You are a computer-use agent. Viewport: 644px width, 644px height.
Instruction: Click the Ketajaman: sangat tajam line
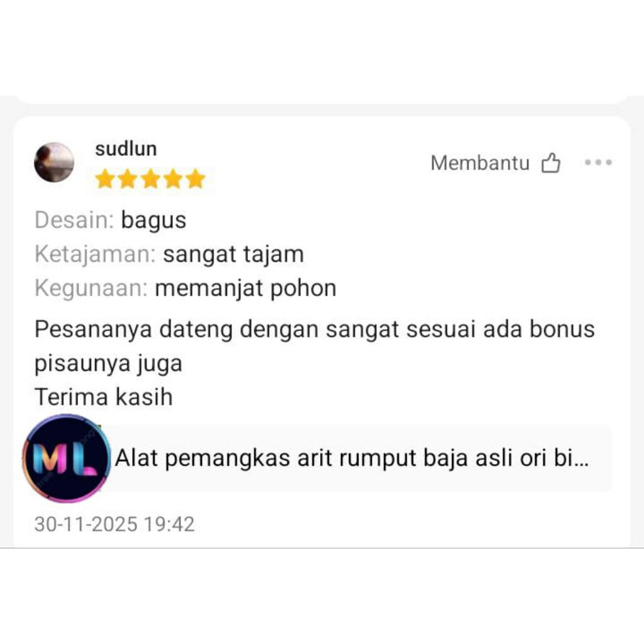[x=169, y=254]
